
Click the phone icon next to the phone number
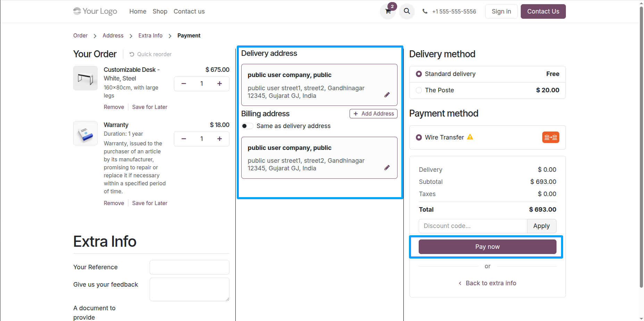pos(425,11)
